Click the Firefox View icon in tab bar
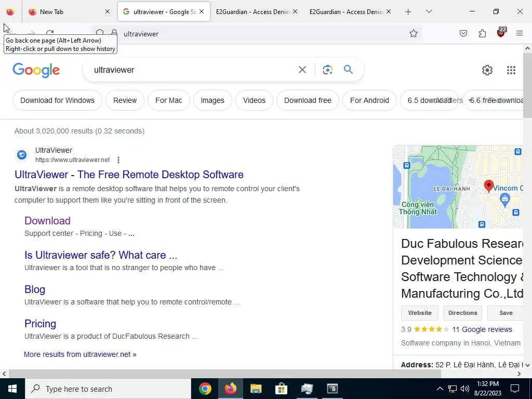The width and height of the screenshot is (532, 399). coord(10,11)
